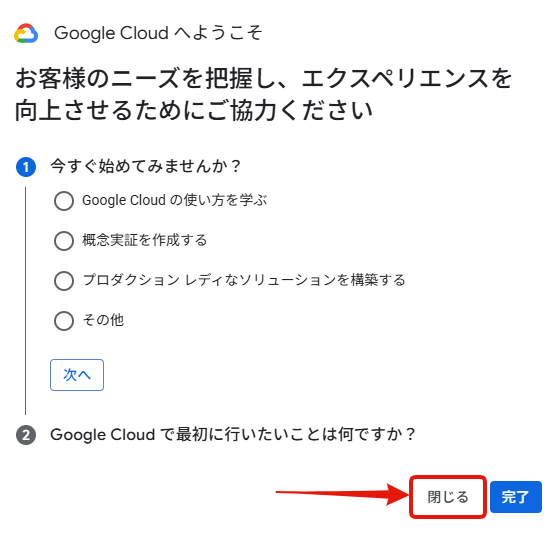The image size is (547, 537).
Task: Select the 'Google Cloud の使い方を学ぶ' radio button
Action: pos(64,201)
